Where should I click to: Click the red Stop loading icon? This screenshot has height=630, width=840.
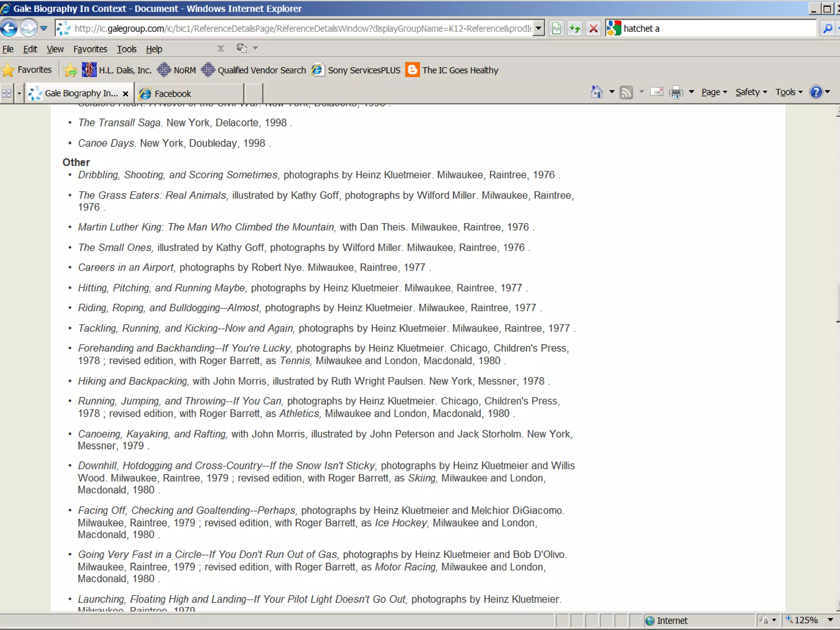coord(593,28)
